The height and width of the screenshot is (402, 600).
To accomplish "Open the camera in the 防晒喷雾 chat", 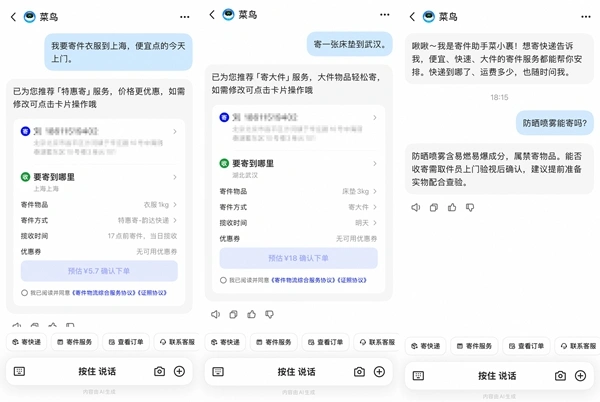I will [560, 376].
